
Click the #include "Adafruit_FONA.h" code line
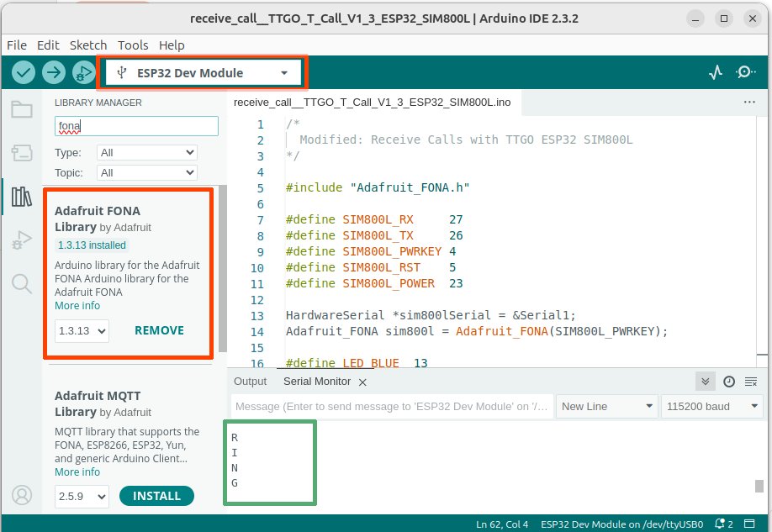tap(378, 187)
